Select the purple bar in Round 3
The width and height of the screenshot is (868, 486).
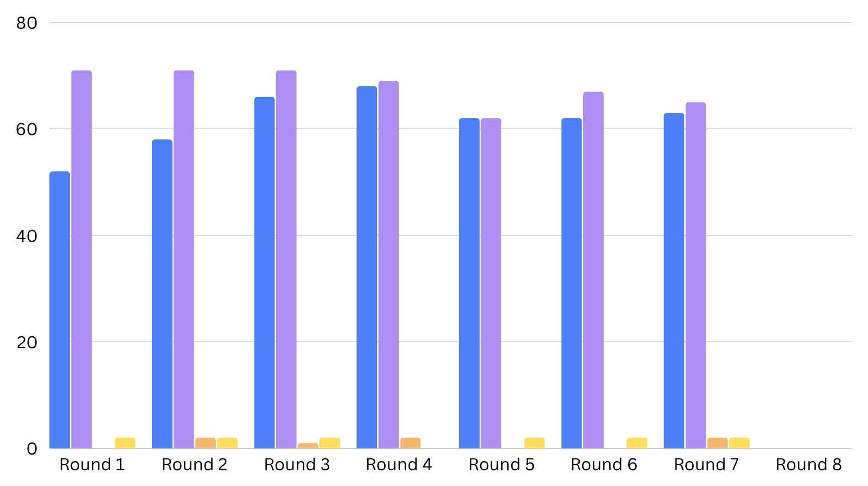coord(286,259)
